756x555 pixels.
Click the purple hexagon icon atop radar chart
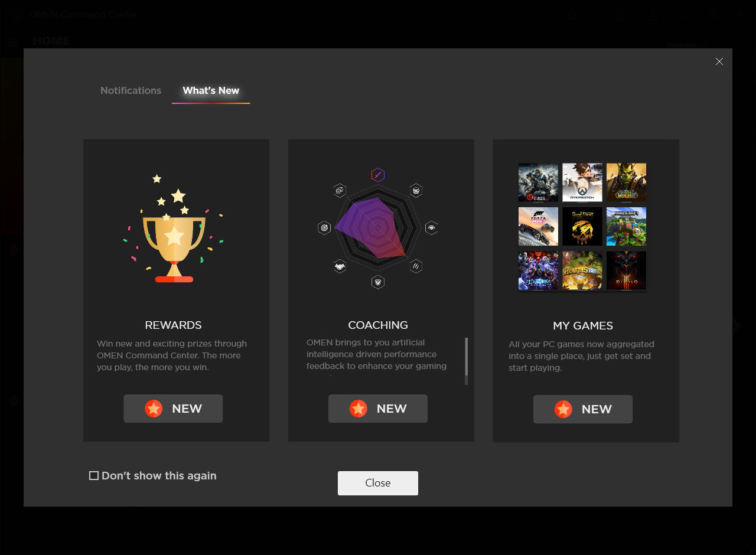click(378, 175)
